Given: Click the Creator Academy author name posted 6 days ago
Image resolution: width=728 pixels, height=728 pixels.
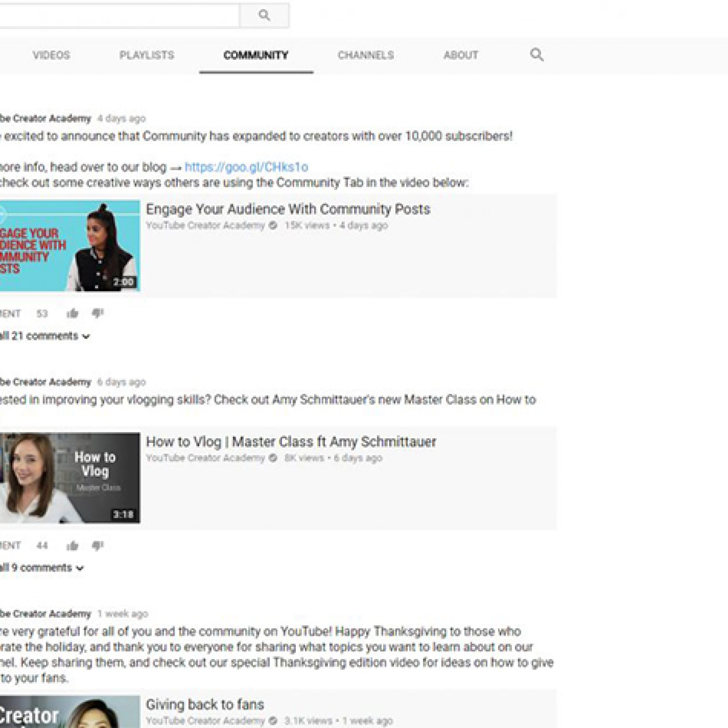Looking at the screenshot, I should point(45,382).
